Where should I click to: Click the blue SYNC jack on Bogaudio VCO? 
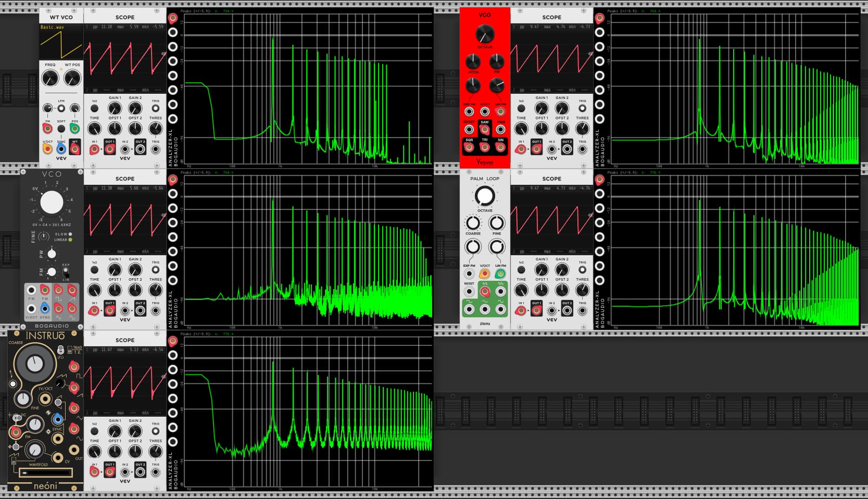click(x=45, y=309)
